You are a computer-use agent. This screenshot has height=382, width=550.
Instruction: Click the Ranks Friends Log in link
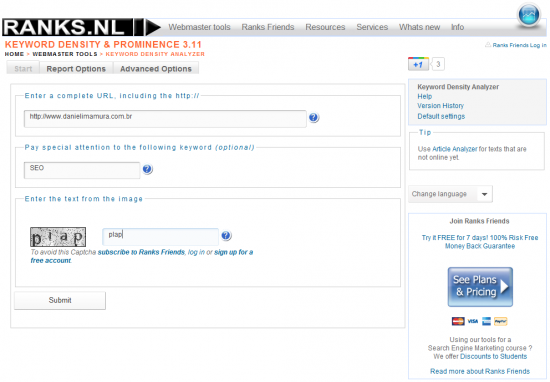[x=519, y=45]
